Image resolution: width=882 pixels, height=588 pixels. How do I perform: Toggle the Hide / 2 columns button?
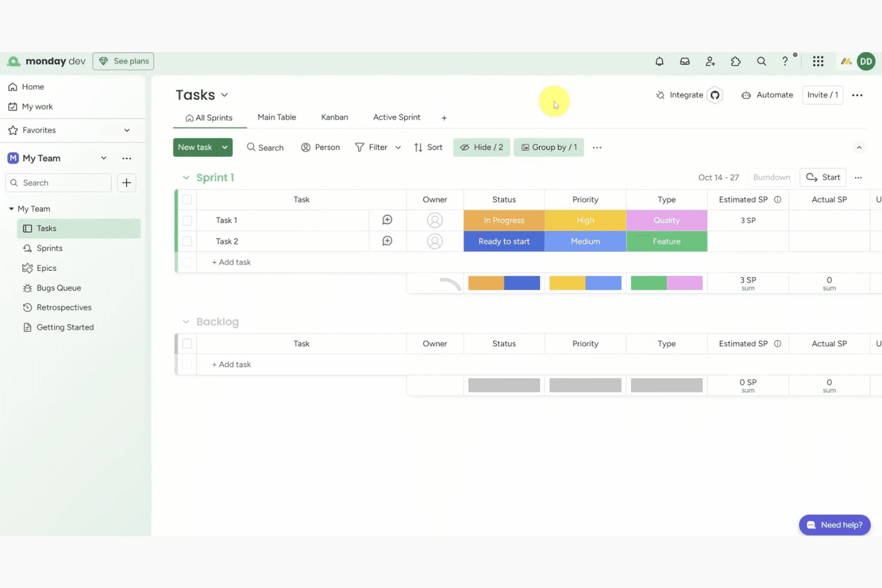[482, 147]
